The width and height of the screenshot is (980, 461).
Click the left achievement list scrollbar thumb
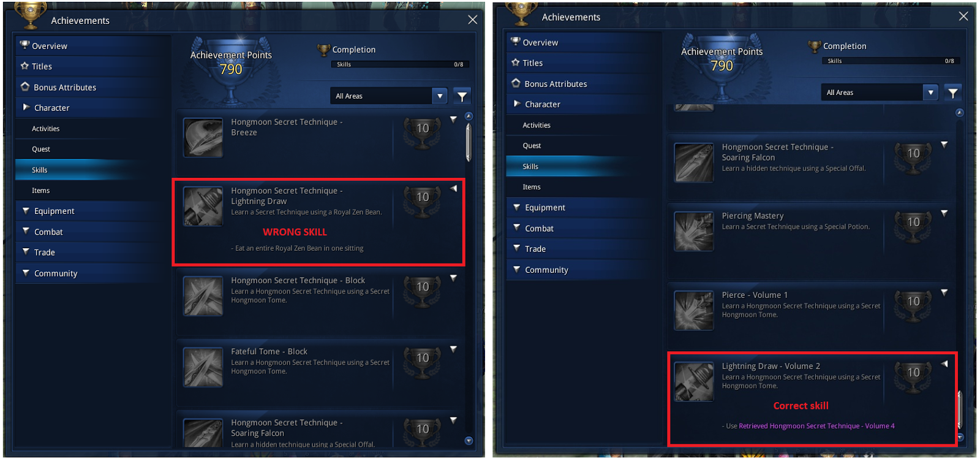[469, 142]
